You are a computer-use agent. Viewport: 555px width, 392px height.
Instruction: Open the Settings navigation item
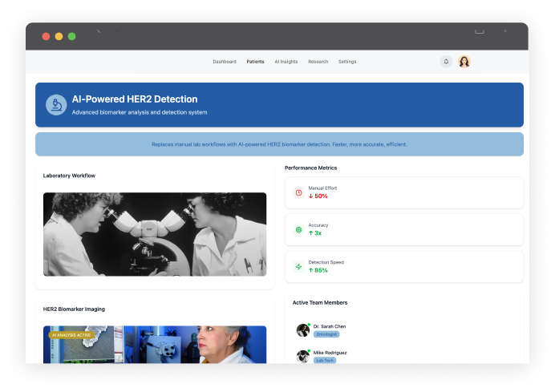[x=347, y=62]
